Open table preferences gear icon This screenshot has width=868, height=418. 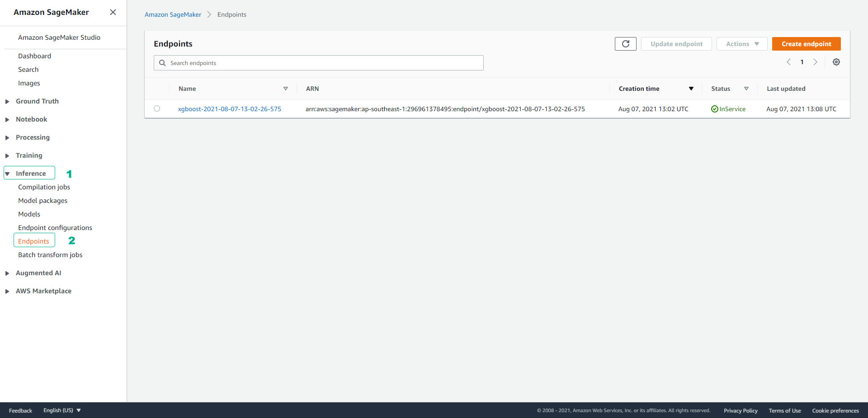point(836,62)
